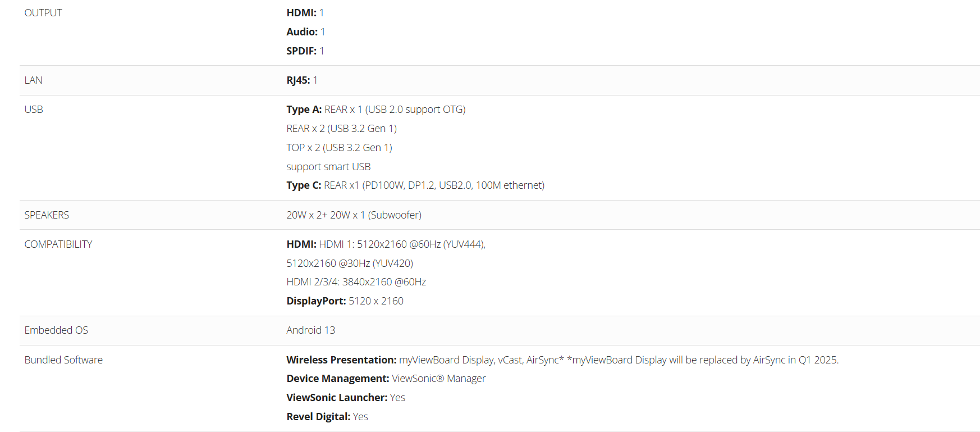Click the Android 13 value text

click(x=310, y=330)
